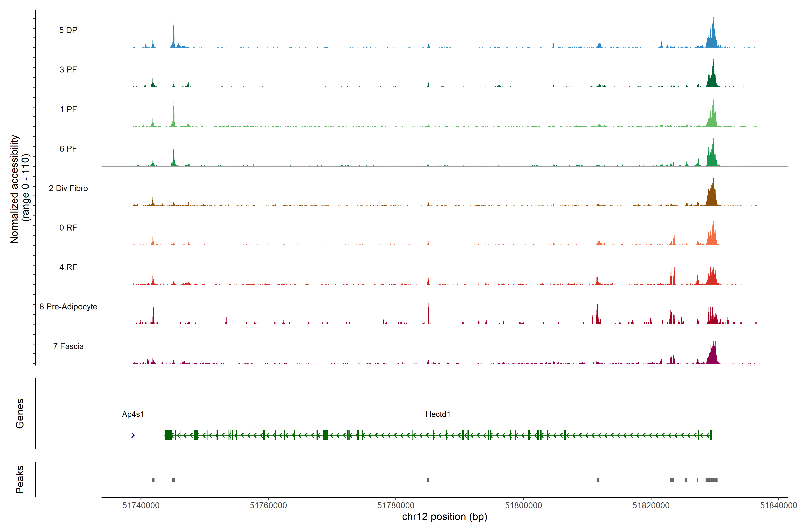Click the 51740000 axis tick label
798x532 pixels.
click(141, 506)
